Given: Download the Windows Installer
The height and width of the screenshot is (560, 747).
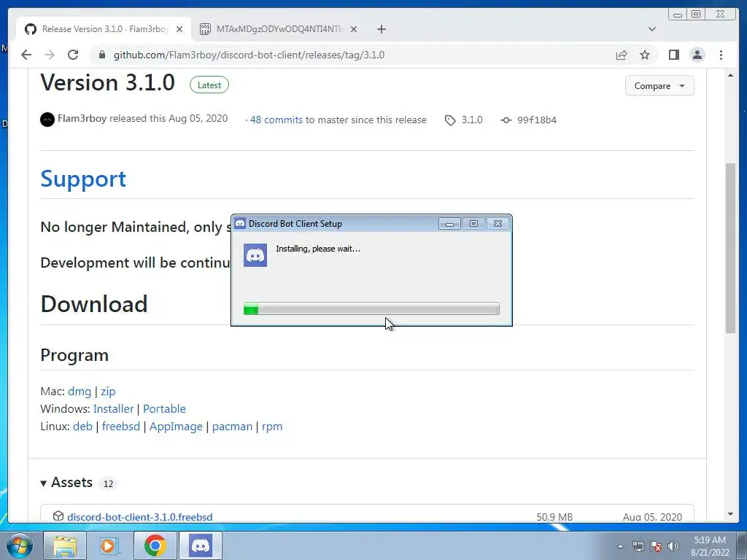Looking at the screenshot, I should (113, 408).
